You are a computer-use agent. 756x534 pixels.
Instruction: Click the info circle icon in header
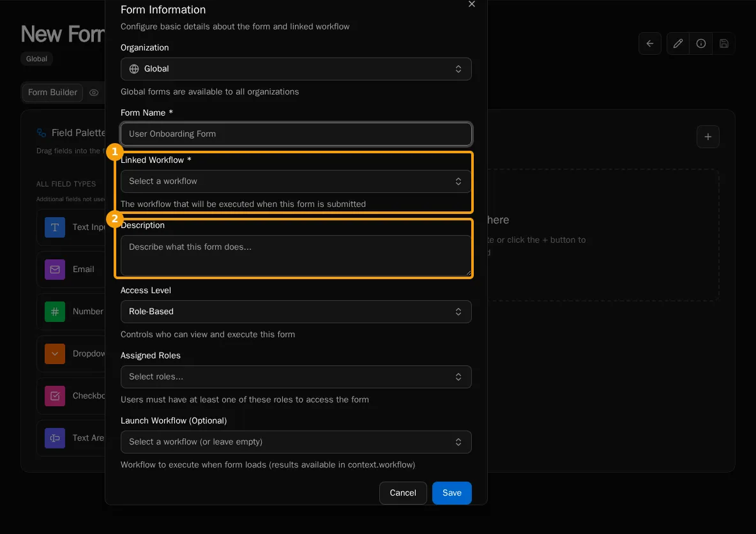tap(701, 43)
